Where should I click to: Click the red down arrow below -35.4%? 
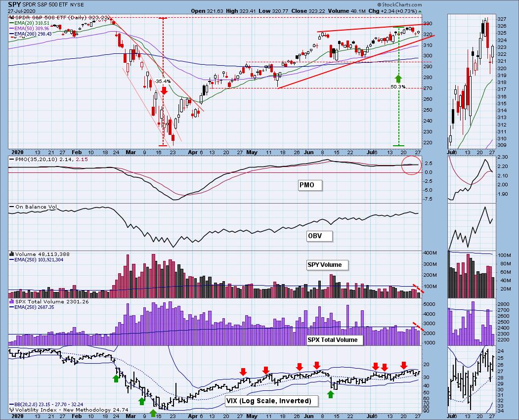pyautogui.click(x=164, y=90)
